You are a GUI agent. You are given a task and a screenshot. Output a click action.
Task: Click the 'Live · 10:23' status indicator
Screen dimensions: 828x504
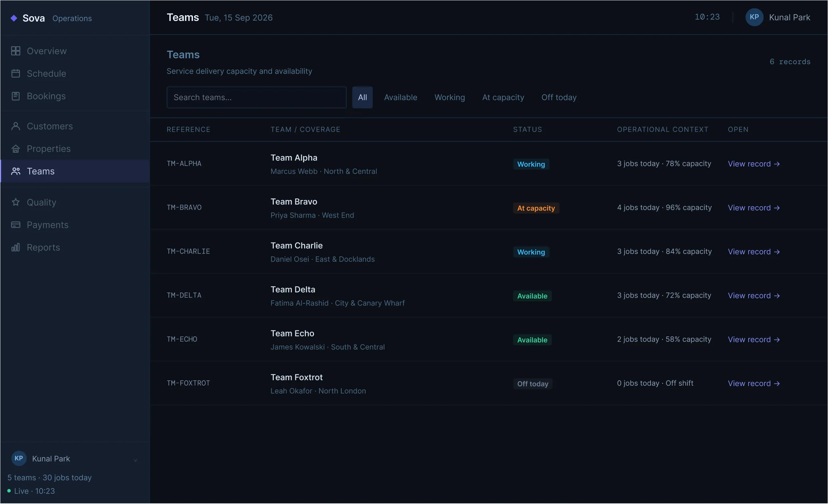tap(31, 491)
